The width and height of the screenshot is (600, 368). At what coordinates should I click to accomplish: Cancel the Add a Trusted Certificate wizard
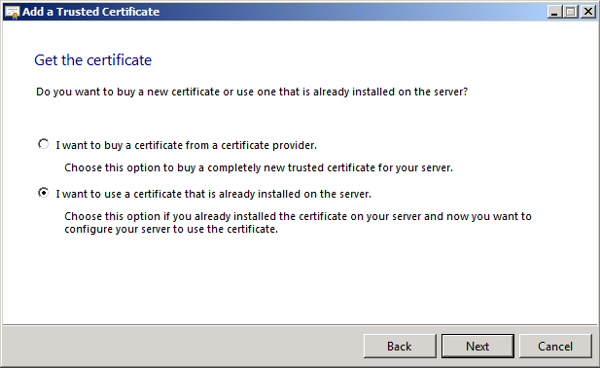555,346
